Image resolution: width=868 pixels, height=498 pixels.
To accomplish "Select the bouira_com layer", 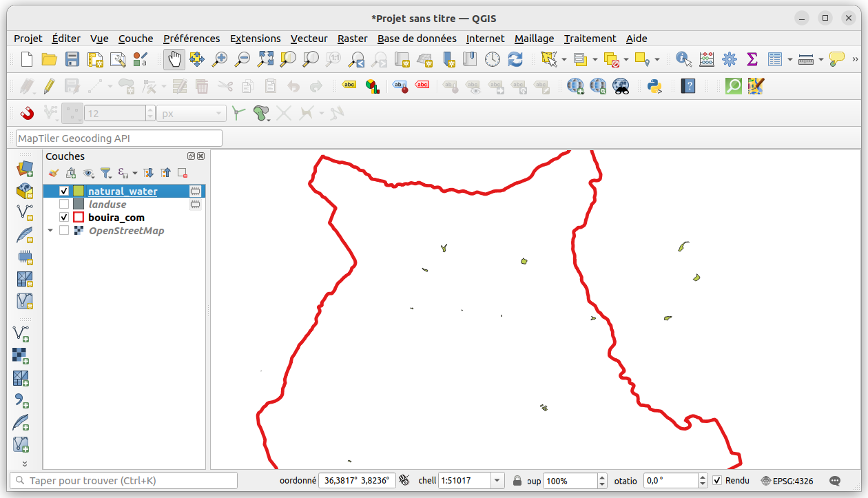I will pos(116,218).
